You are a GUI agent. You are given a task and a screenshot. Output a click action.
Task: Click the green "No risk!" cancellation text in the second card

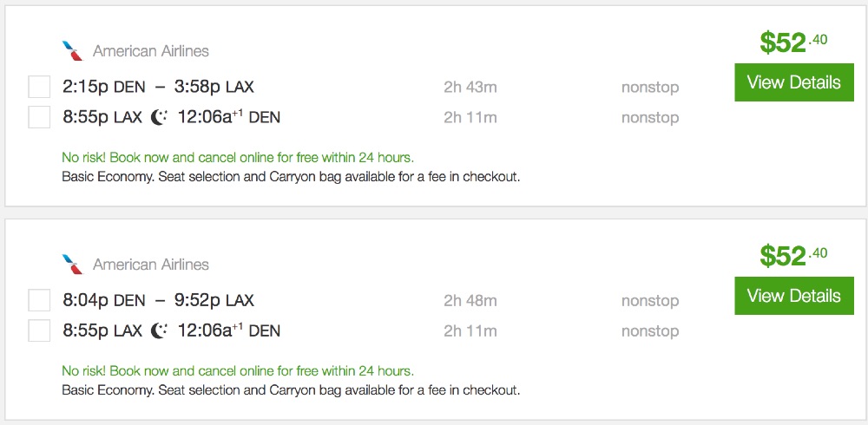pyautogui.click(x=238, y=371)
